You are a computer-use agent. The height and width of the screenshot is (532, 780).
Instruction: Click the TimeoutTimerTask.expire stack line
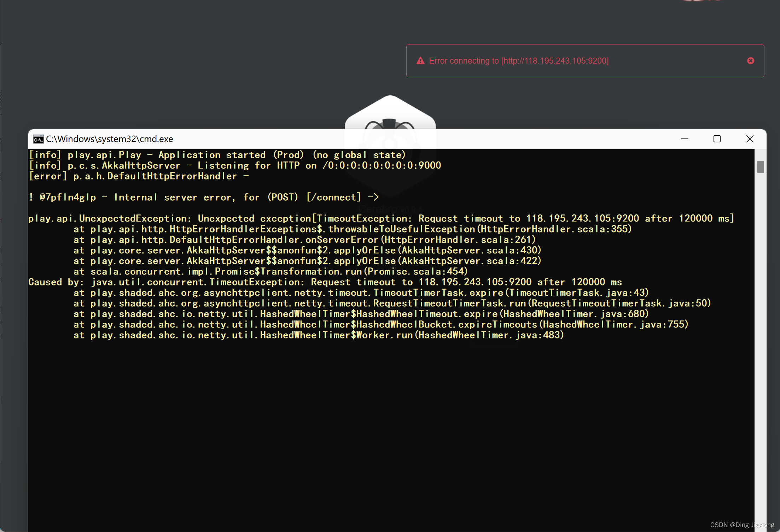point(361,292)
